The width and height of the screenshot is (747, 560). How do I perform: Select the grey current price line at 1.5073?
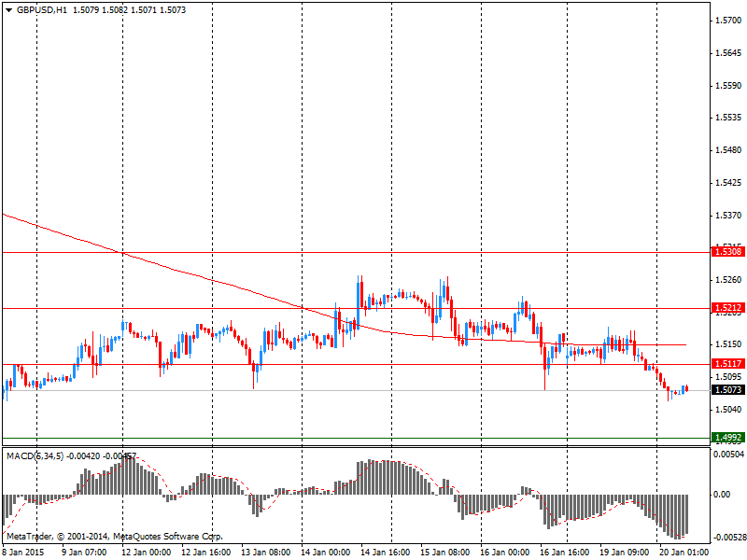(357, 390)
